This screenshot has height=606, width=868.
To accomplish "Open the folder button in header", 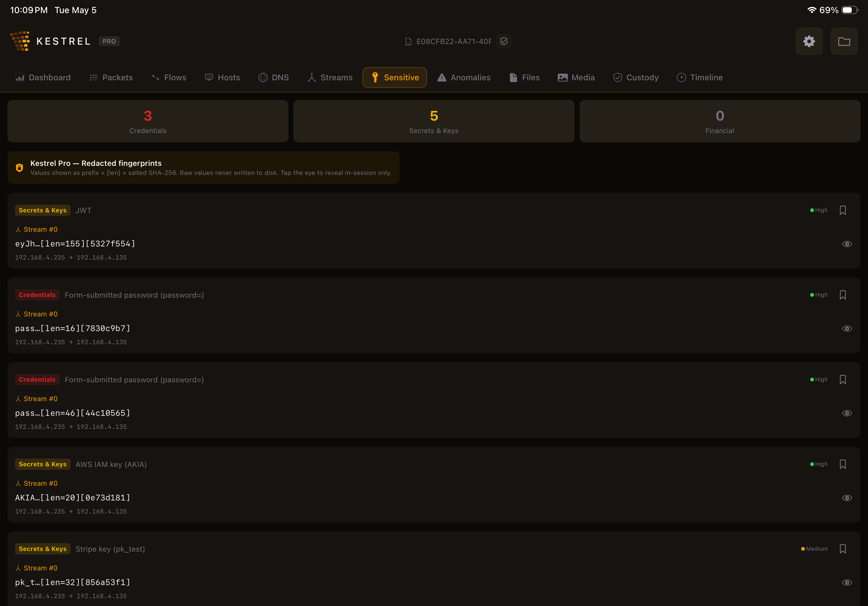I will 844,41.
